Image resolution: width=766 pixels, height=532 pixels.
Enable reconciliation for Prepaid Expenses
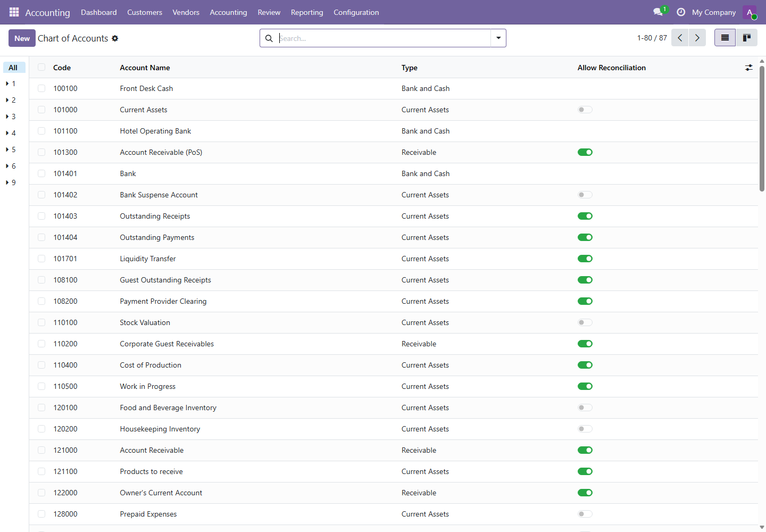tap(585, 514)
